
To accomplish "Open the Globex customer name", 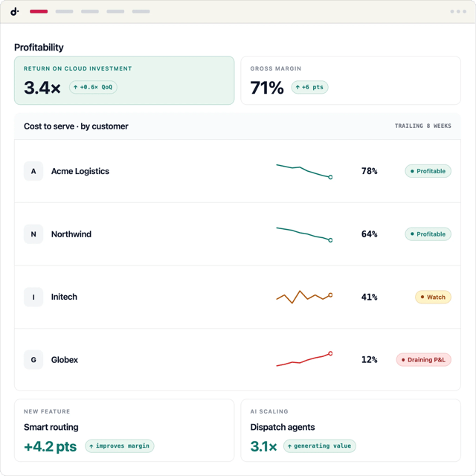I will pyautogui.click(x=65, y=360).
